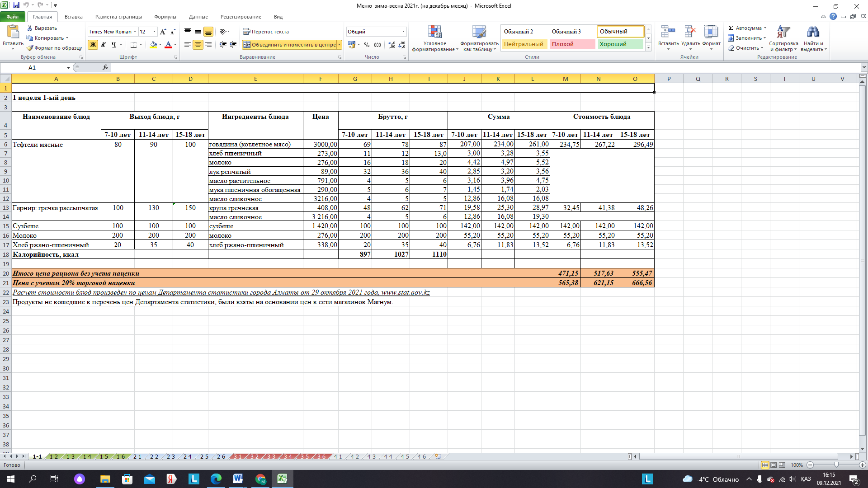Click the increase decimal places icon

click(x=392, y=45)
